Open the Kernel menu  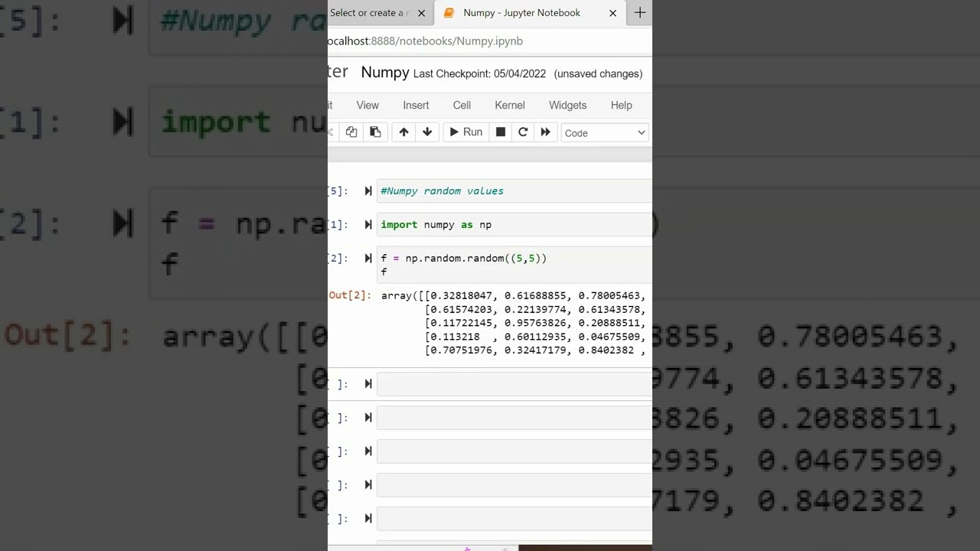click(510, 105)
